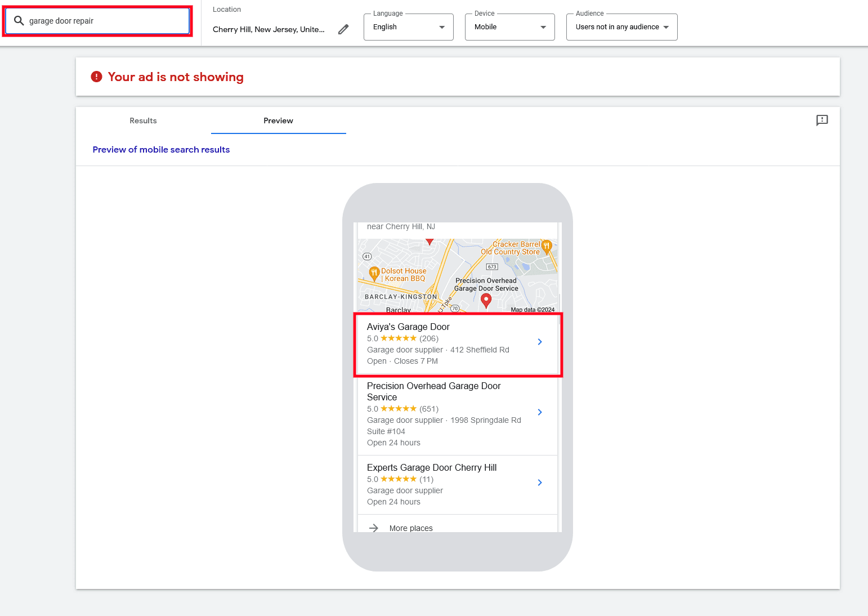The height and width of the screenshot is (616, 868).
Task: Click Your ad is not showing message
Action: click(x=176, y=77)
